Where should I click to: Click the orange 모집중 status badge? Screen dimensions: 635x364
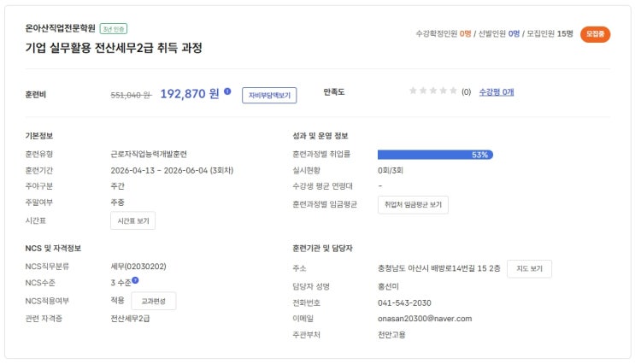(x=595, y=34)
